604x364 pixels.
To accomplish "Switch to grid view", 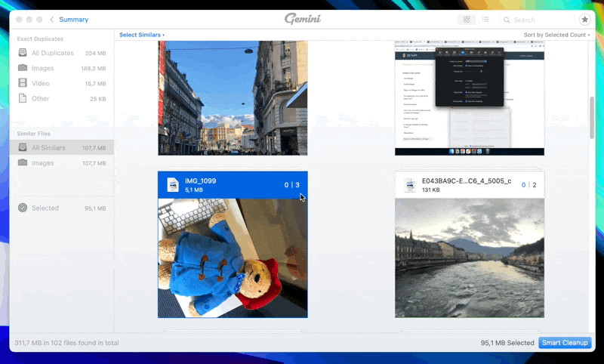I will coord(467,20).
